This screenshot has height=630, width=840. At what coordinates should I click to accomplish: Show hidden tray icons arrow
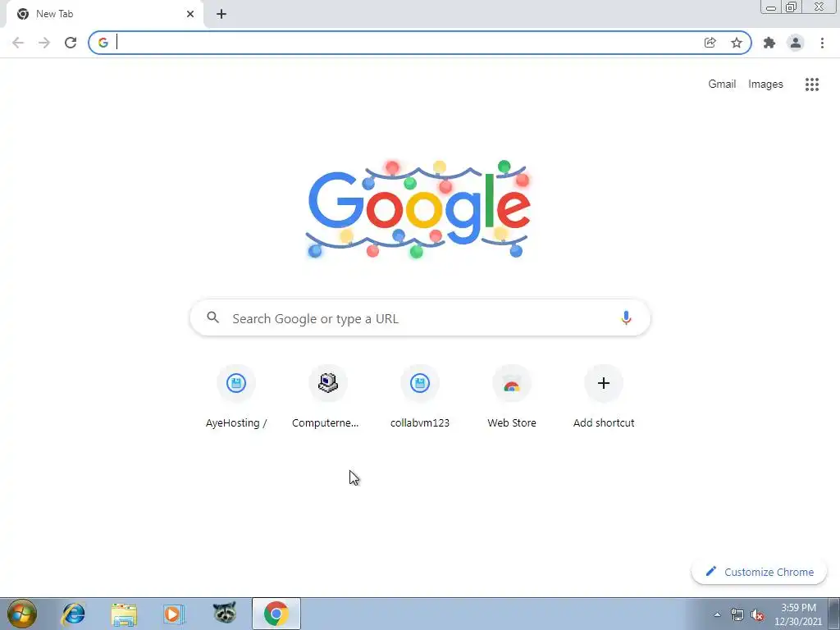pos(717,614)
